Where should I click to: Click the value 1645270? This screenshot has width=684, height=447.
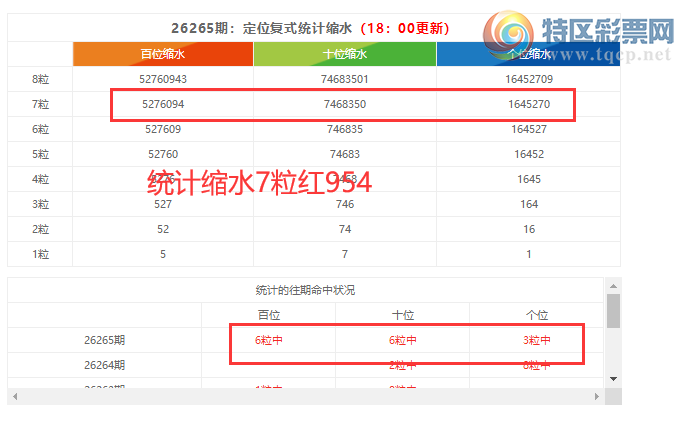529,104
